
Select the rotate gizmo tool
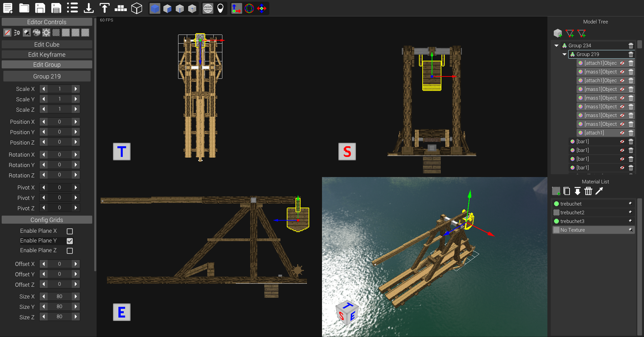click(x=249, y=8)
